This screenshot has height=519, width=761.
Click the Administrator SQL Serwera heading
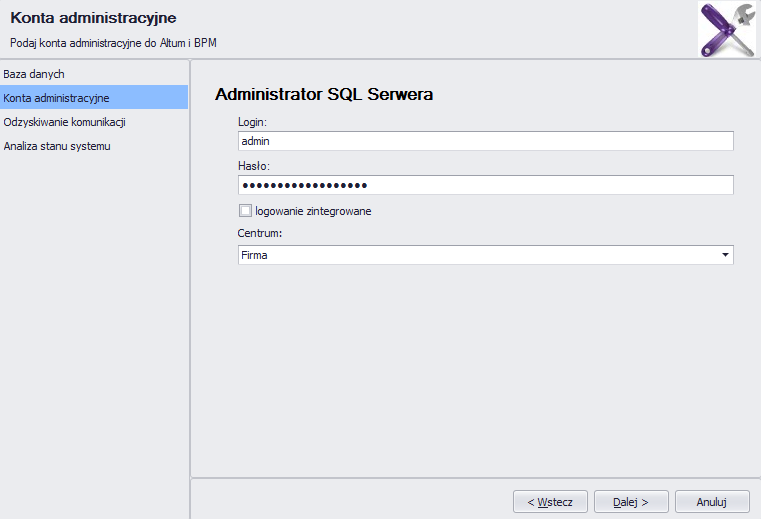[324, 94]
